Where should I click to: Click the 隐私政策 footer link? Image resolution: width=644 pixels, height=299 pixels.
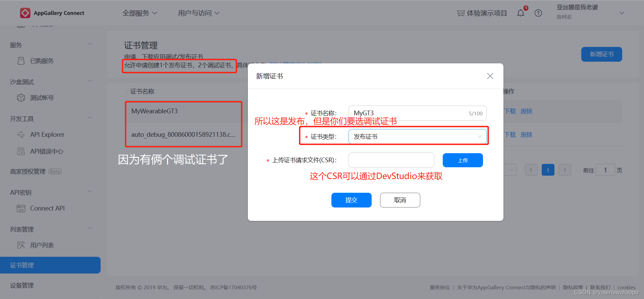(573, 288)
